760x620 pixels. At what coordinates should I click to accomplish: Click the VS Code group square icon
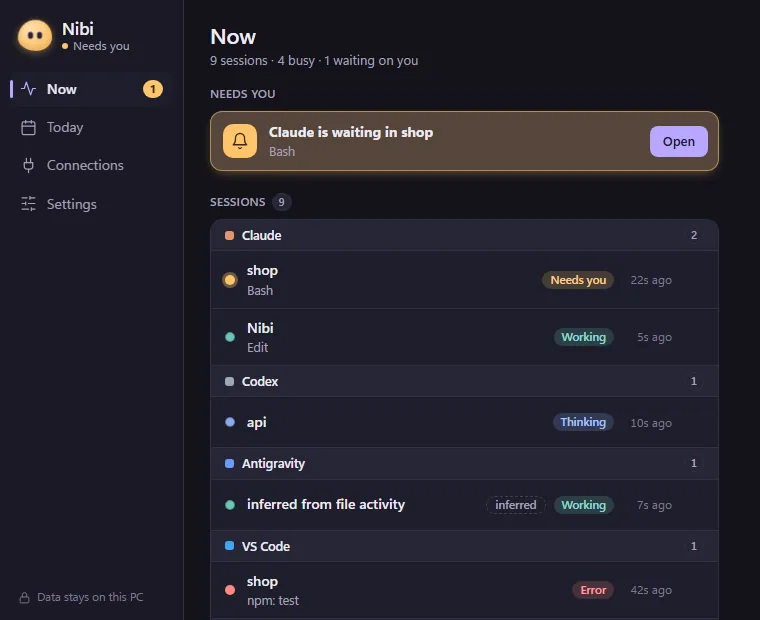[230, 546]
